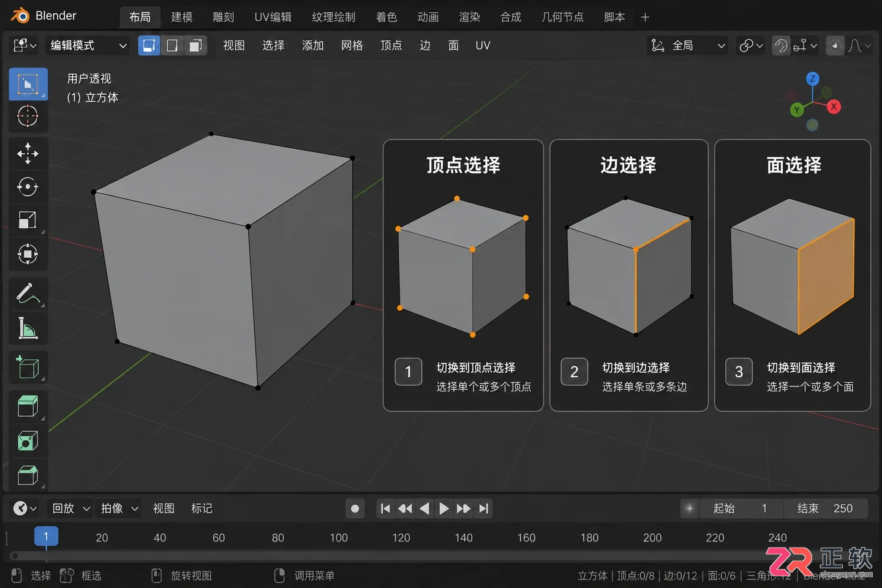Open the 标记 marker menu in timeline
The width and height of the screenshot is (882, 588).
click(x=202, y=508)
